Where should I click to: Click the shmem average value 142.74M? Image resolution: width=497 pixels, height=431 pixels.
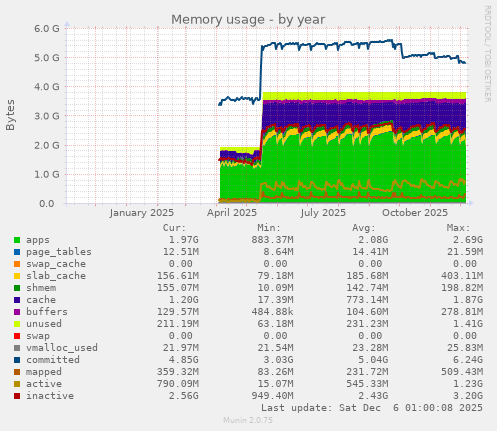pyautogui.click(x=367, y=288)
